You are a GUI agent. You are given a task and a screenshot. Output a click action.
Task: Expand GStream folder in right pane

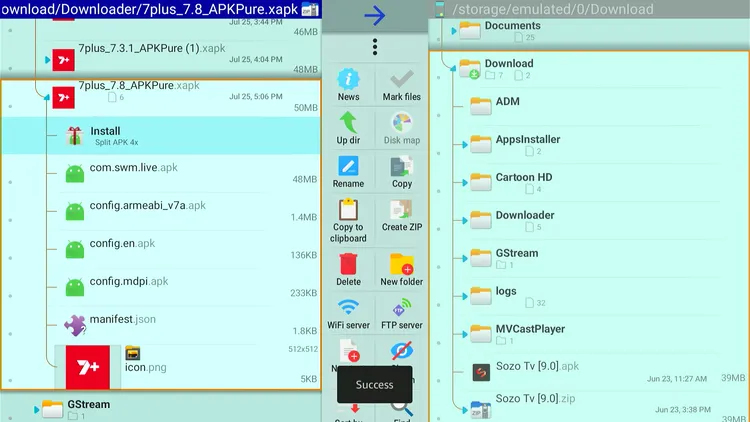pyautogui.click(x=464, y=258)
